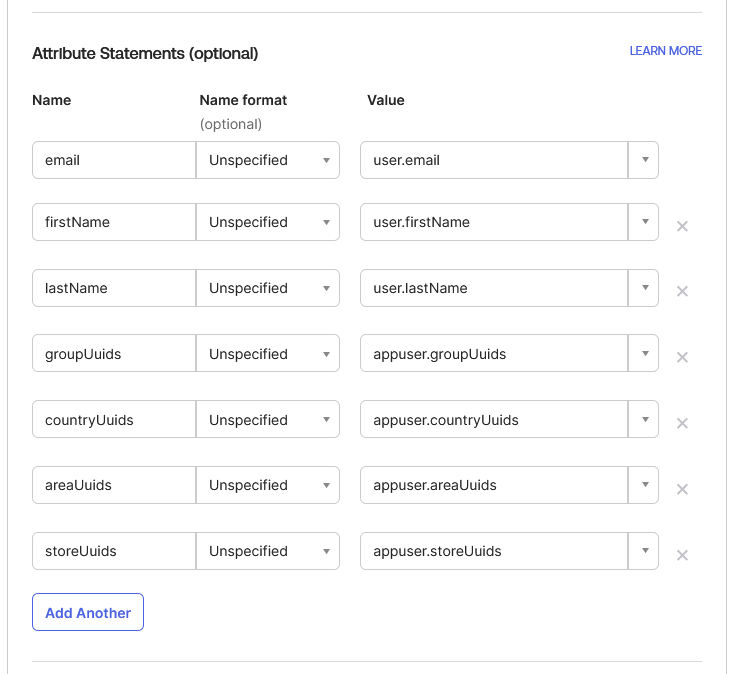Change Name format for groupUuids row
Screen dimensions: 732x674
[267, 353]
